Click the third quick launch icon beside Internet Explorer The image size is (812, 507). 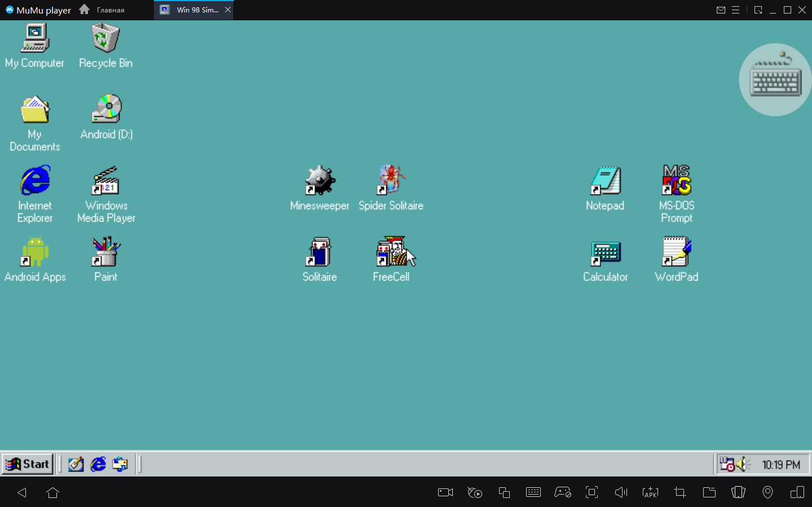point(120,464)
